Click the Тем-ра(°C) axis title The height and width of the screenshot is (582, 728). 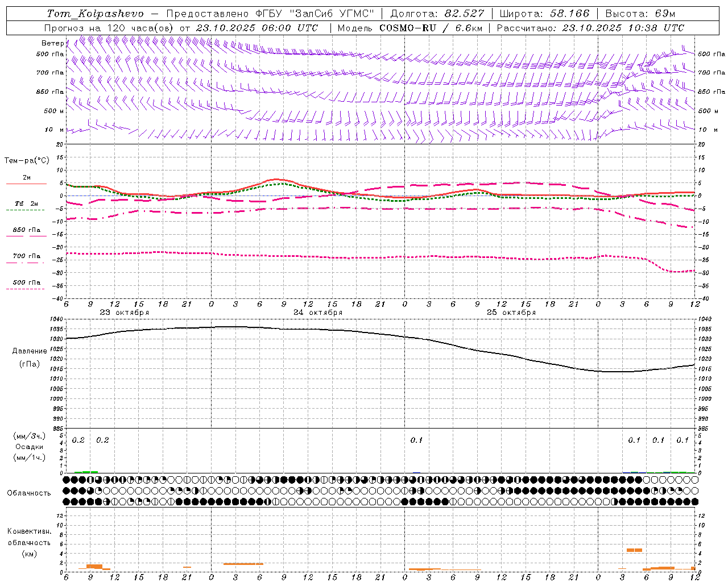[27, 161]
